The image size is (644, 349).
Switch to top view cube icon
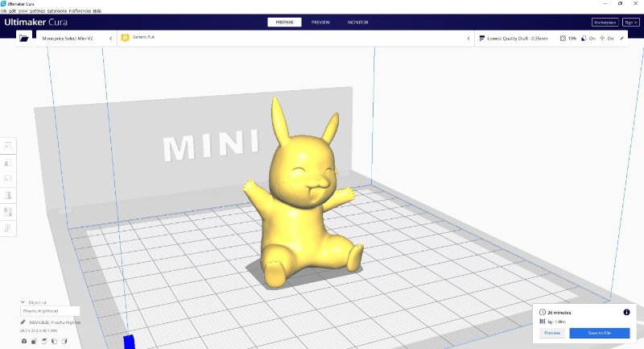coord(44,341)
